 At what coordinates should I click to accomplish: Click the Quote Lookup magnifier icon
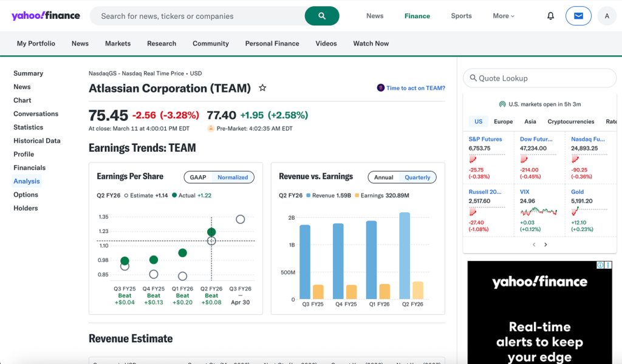tap(473, 78)
